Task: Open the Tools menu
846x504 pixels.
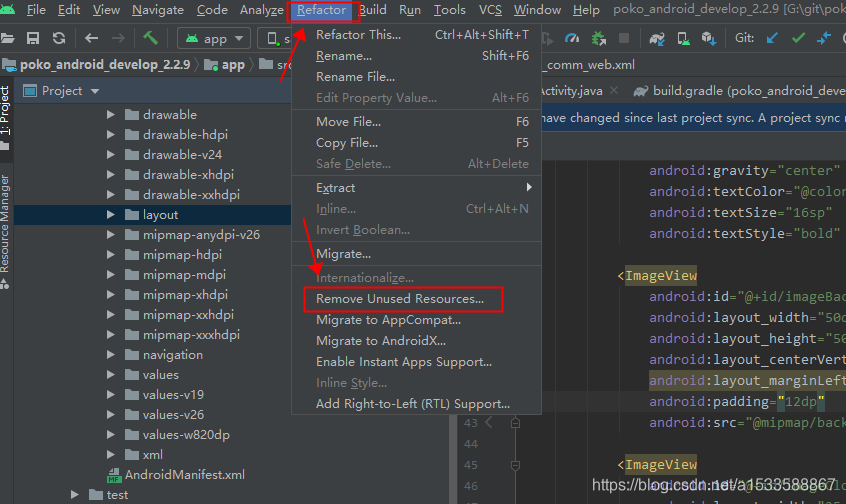Action: [x=449, y=10]
